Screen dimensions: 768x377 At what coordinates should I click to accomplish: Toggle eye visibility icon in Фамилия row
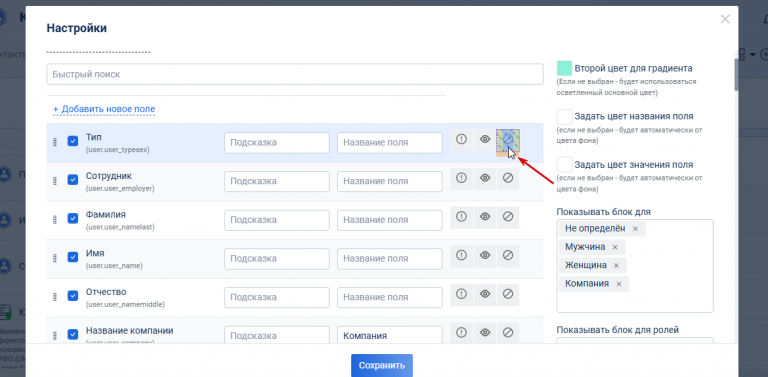pos(485,217)
